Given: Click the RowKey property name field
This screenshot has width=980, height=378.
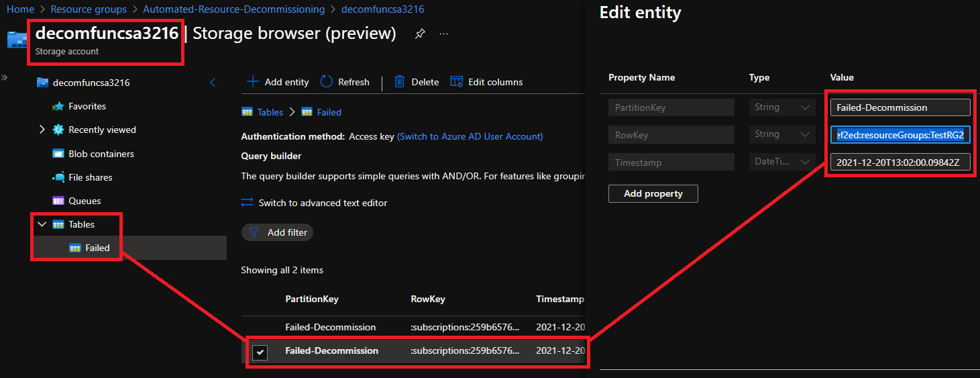Looking at the screenshot, I should (x=672, y=135).
